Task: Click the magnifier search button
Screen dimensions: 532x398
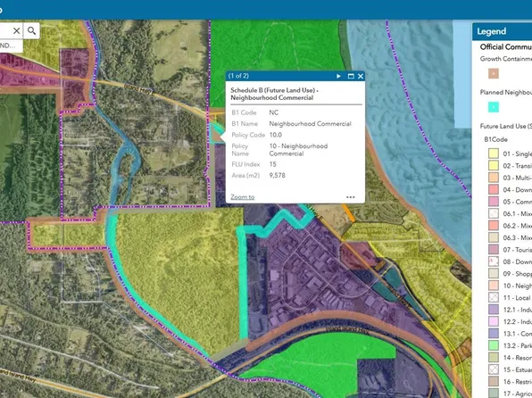Action: (31, 31)
